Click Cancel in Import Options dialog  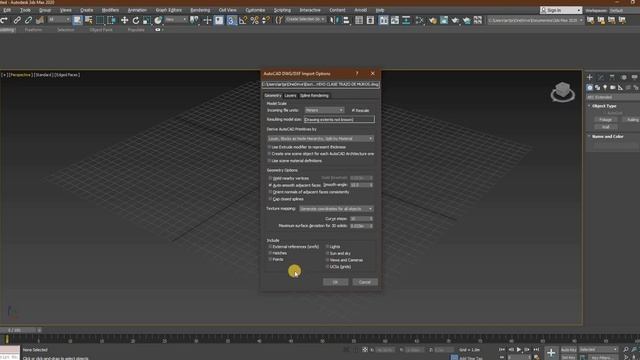coord(365,282)
